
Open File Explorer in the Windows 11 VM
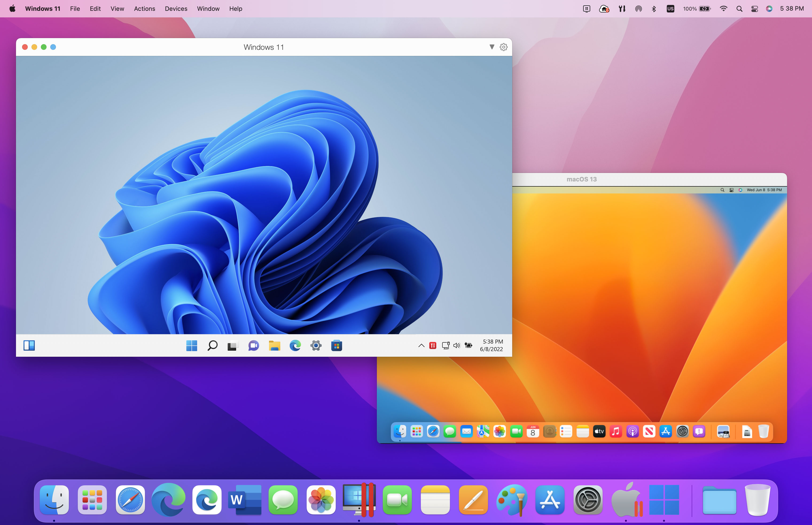[275, 345]
